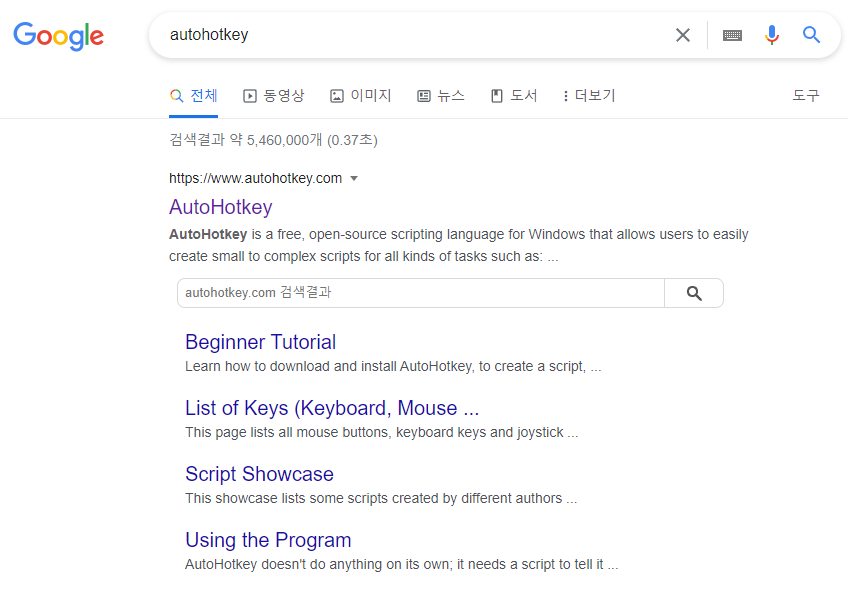Click snippet 'AutoHotkey doesn't do anything on its own'
The image size is (848, 600).
pyautogui.click(x=402, y=564)
